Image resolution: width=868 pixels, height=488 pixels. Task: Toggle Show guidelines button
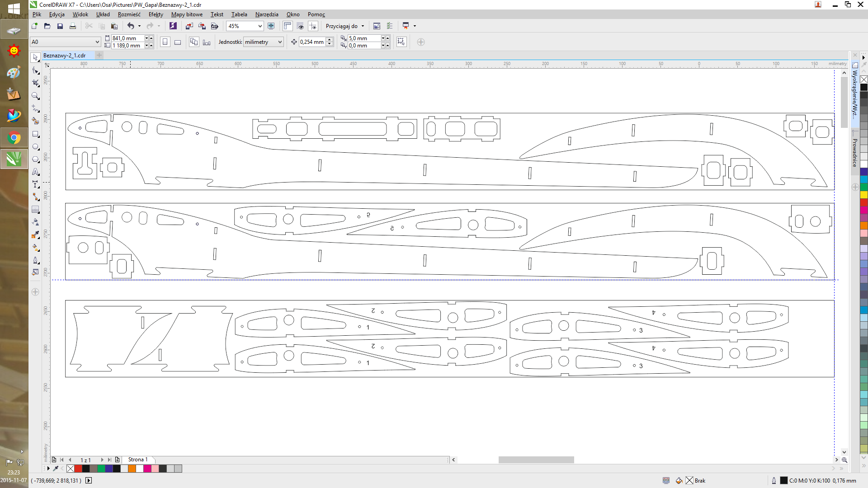(x=313, y=26)
